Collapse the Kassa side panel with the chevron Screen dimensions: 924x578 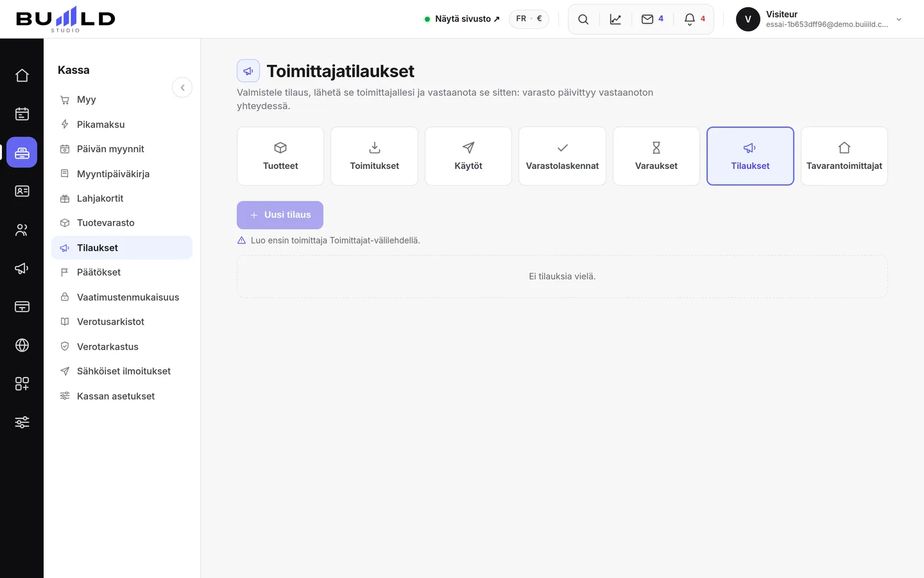(x=182, y=87)
